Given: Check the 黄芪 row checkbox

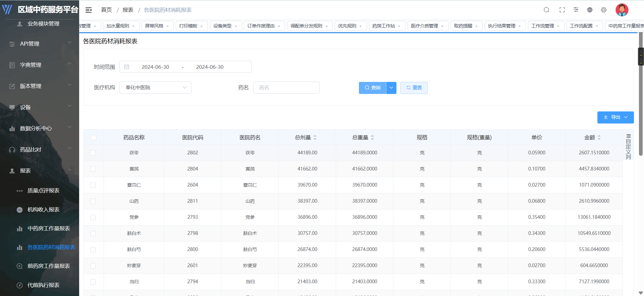Looking at the screenshot, I should click(93, 169).
